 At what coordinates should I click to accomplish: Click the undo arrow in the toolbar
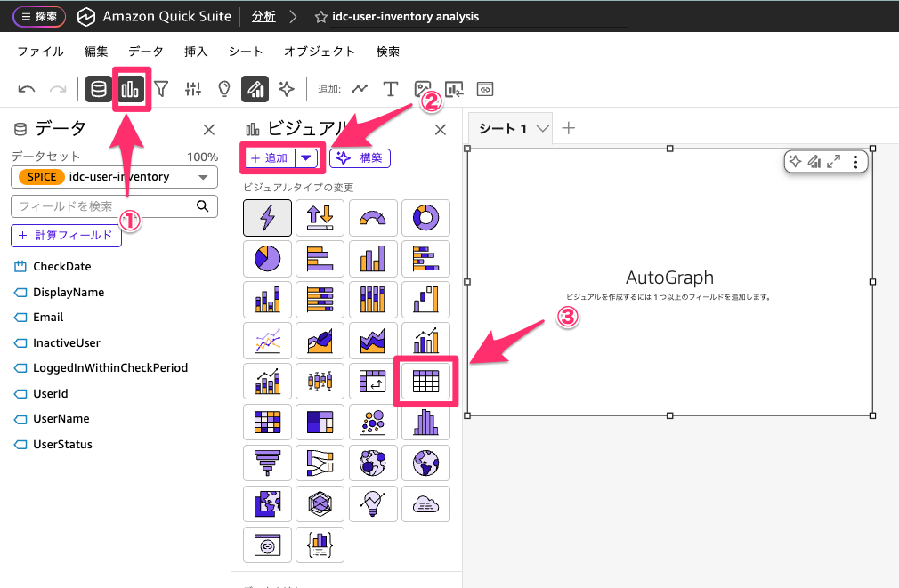point(26,89)
